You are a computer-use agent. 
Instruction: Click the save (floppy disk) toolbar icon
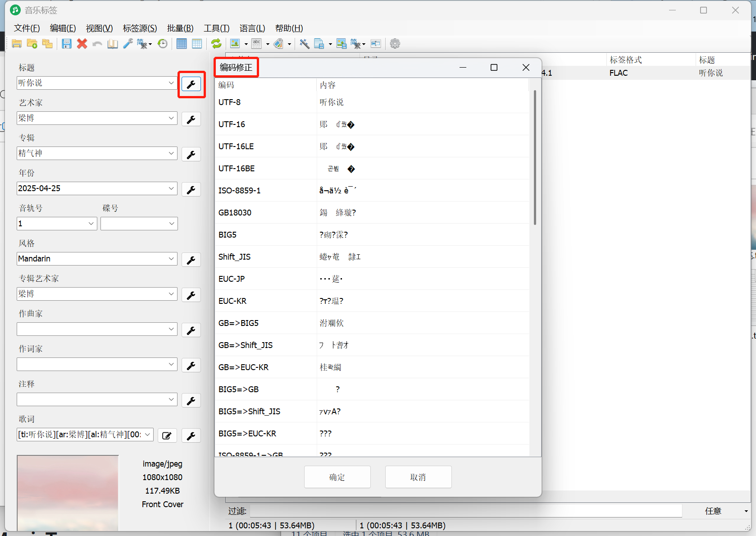point(67,44)
